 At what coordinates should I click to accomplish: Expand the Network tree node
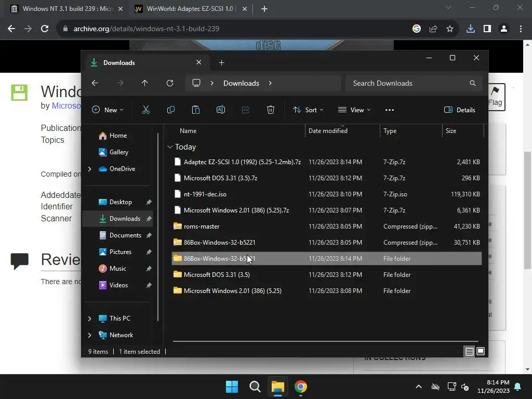(89, 335)
